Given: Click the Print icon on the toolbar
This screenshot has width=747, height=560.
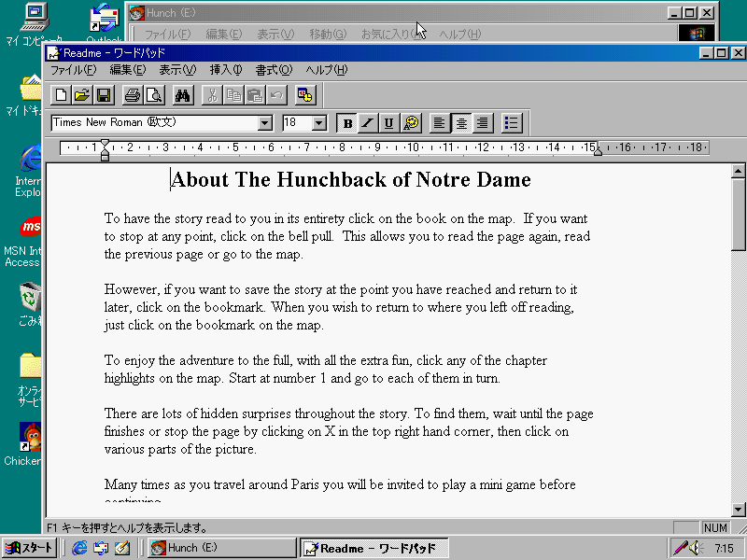Looking at the screenshot, I should point(130,94).
